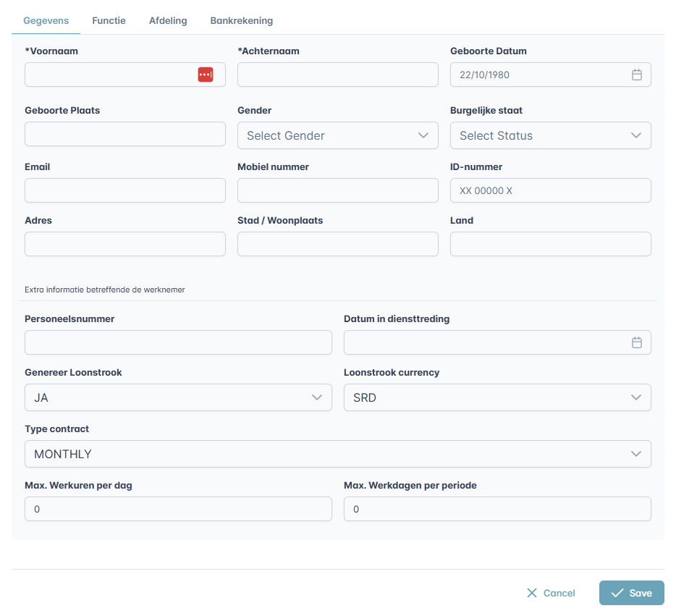
Task: Switch to the Functie tab
Action: 109,21
